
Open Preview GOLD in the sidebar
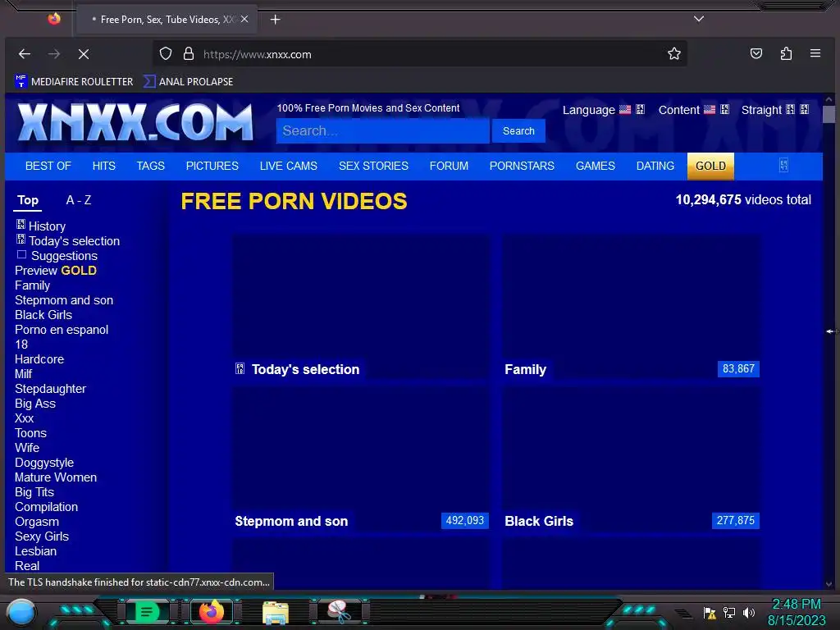(56, 271)
